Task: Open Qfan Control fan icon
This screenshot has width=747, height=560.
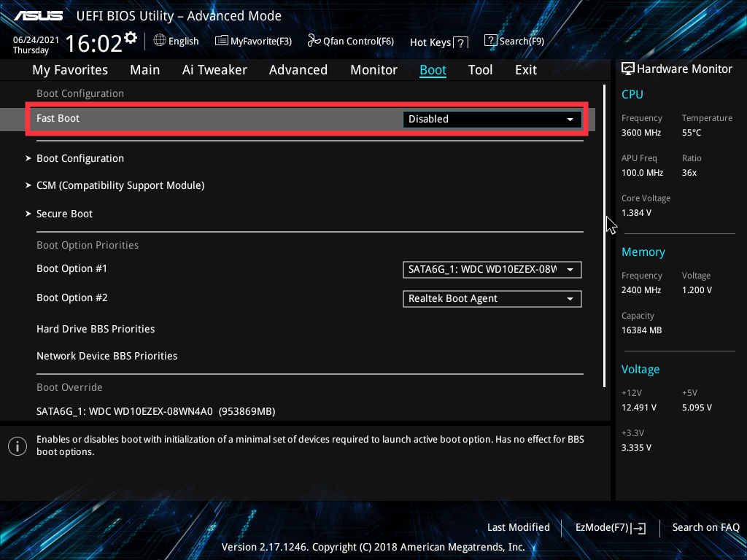Action: tap(314, 41)
